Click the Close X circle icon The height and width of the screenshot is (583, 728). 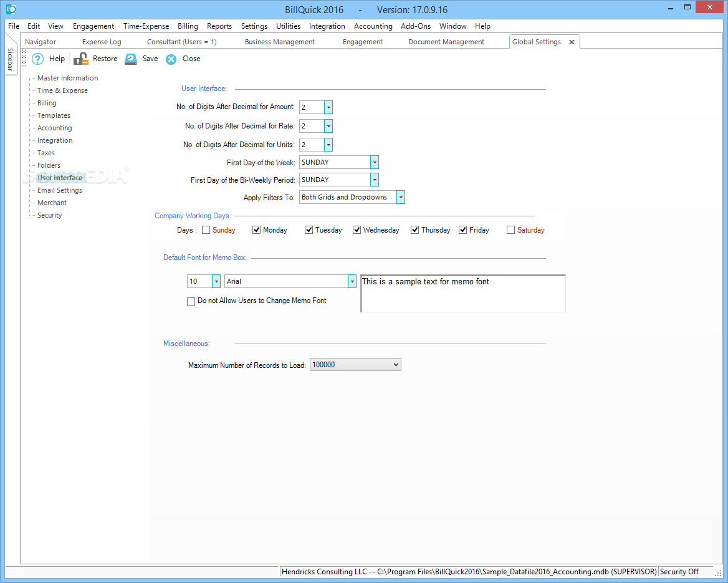pyautogui.click(x=171, y=59)
